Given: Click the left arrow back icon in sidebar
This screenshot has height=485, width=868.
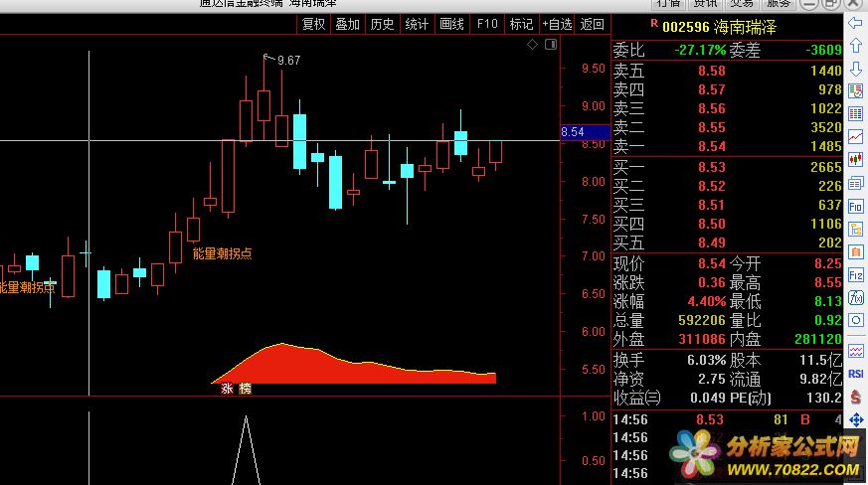Looking at the screenshot, I should pos(855,21).
